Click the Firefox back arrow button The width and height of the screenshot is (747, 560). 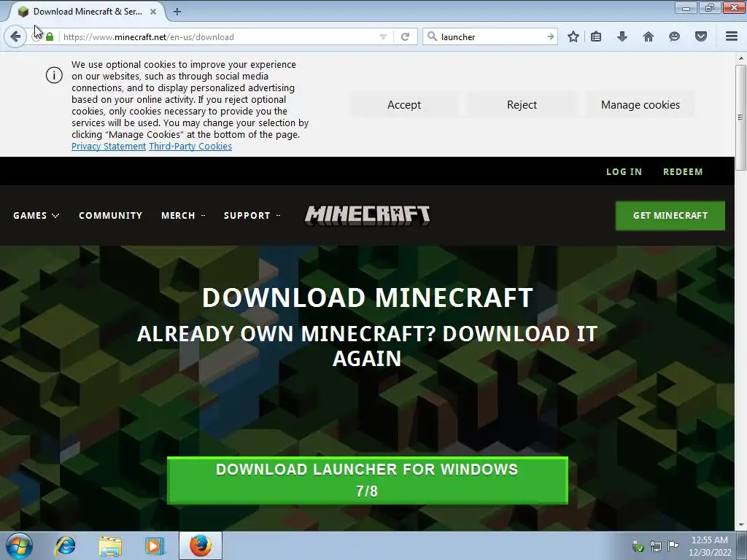point(15,36)
